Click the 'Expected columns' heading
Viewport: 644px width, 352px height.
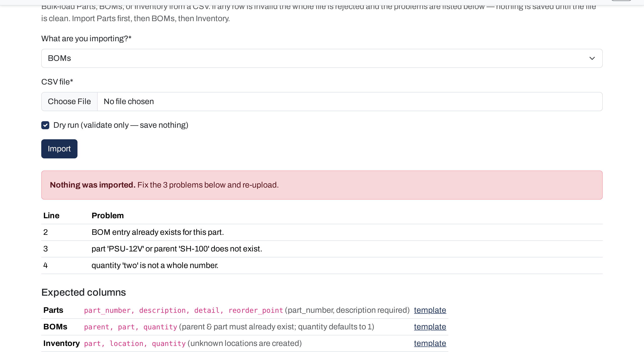click(x=84, y=292)
